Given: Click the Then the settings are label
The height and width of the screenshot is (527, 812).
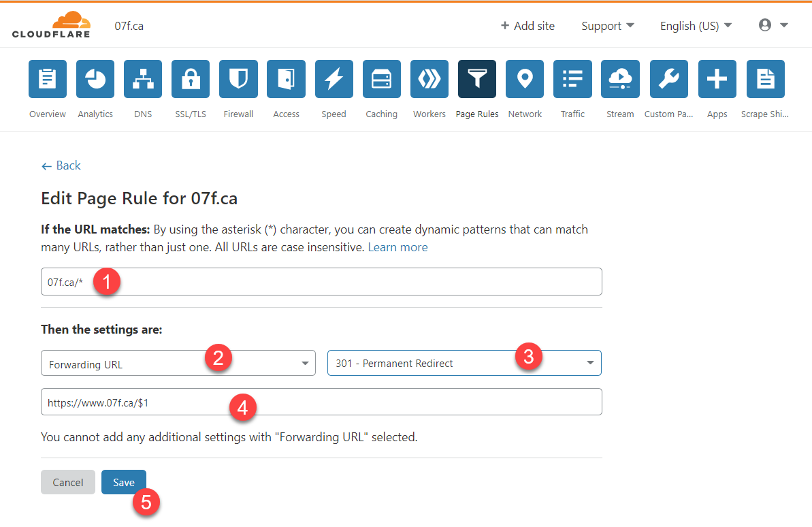Looking at the screenshot, I should [x=101, y=330].
